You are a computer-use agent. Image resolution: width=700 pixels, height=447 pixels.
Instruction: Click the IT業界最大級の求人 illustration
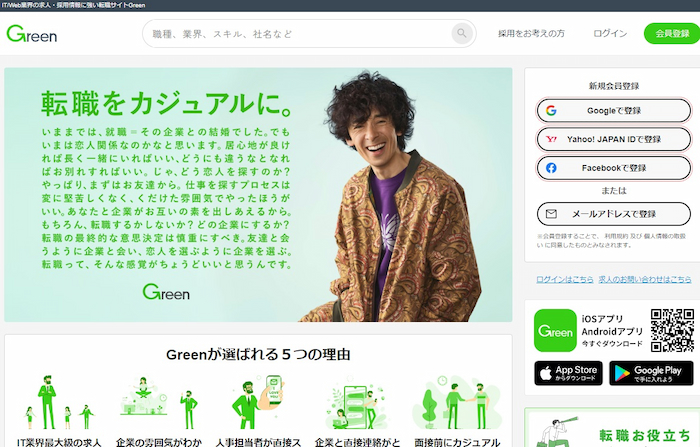(59, 402)
